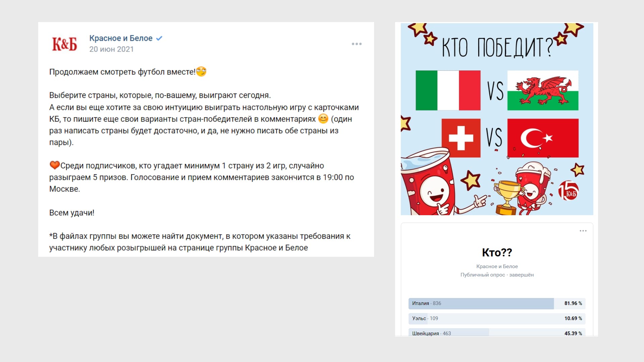
Task: Click the Публичный опрос · завершён status text
Action: [x=497, y=275]
